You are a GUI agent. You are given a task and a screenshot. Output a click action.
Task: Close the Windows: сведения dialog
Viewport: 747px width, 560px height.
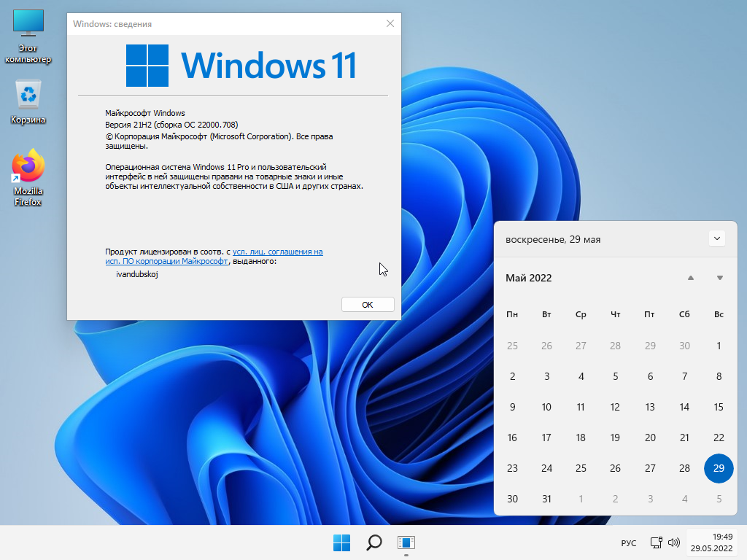pos(390,24)
